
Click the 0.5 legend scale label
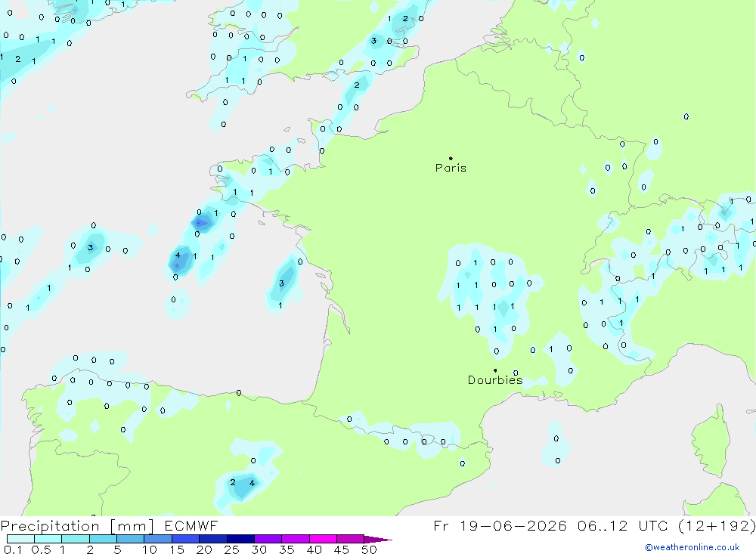coord(41,549)
